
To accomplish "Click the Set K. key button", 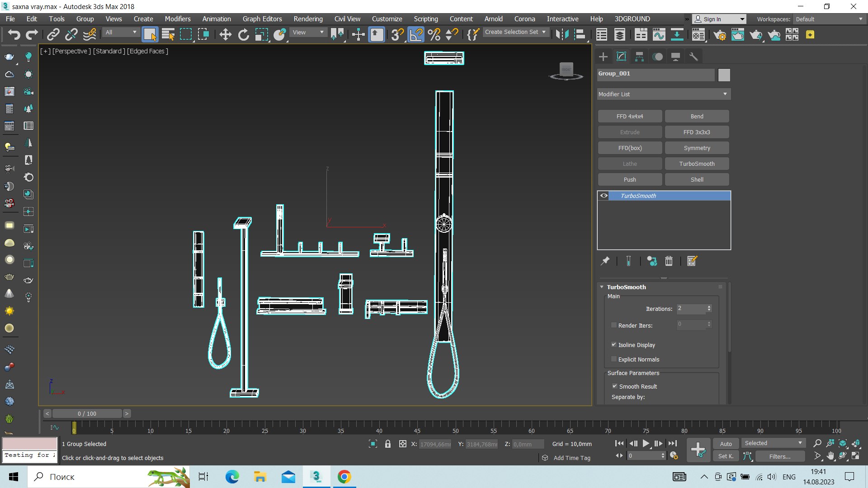I will [x=726, y=456].
